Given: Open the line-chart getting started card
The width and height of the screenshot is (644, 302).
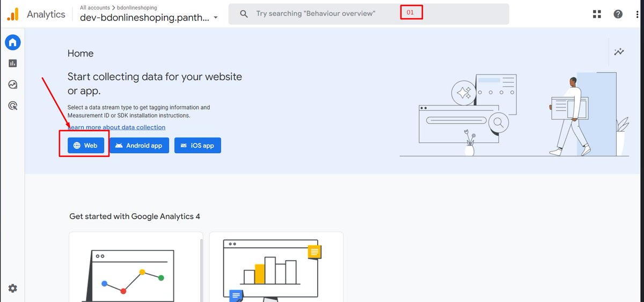Looking at the screenshot, I should [x=136, y=267].
